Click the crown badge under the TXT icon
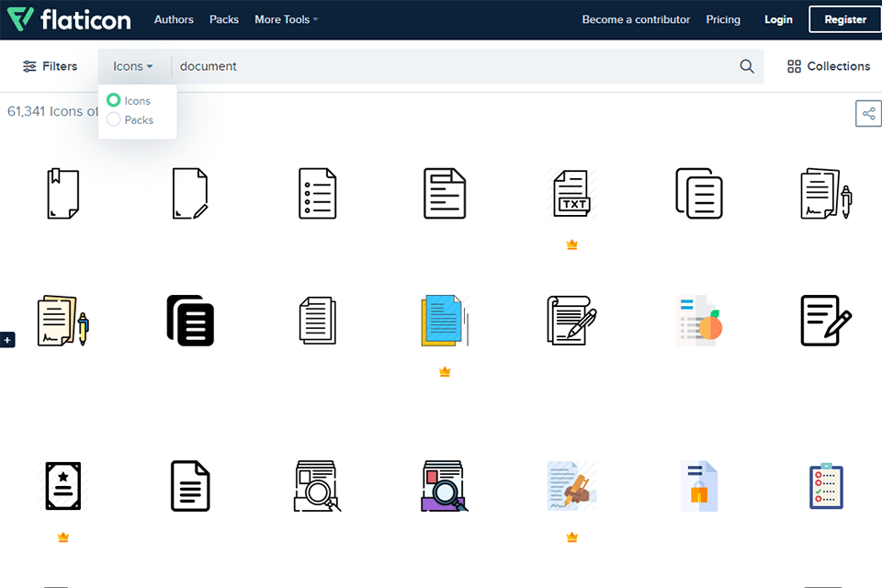 (571, 244)
